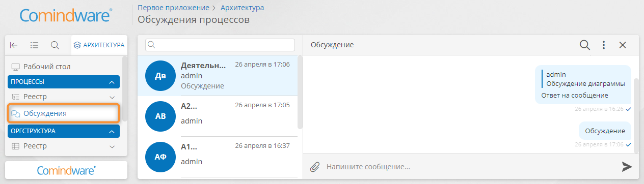Collapse the ОРГСТРУКТУРА section
Screen dimensions: 644x184
[112, 131]
